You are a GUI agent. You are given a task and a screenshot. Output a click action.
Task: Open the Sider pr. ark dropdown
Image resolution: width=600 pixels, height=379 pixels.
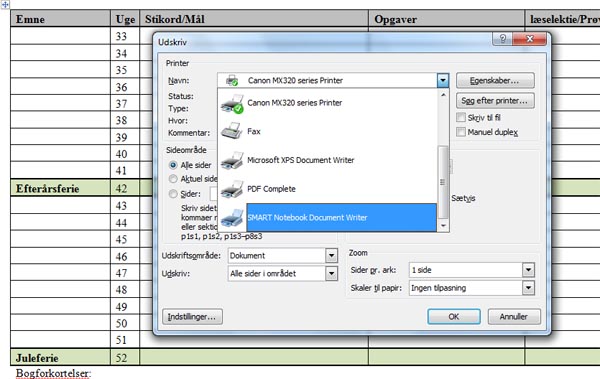[x=528, y=270]
